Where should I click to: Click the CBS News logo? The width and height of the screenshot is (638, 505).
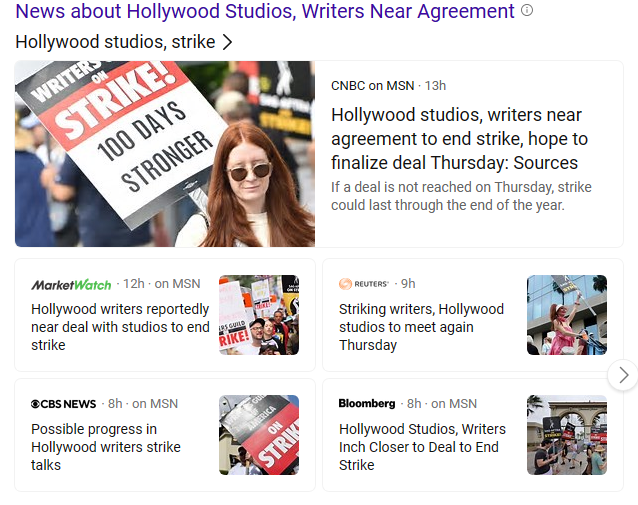[x=63, y=404]
